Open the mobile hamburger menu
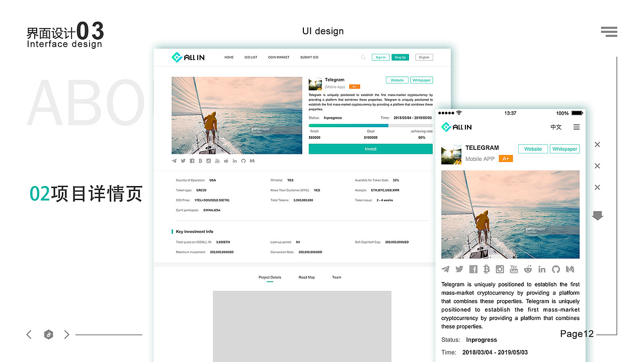The image size is (644, 362). pos(577,127)
